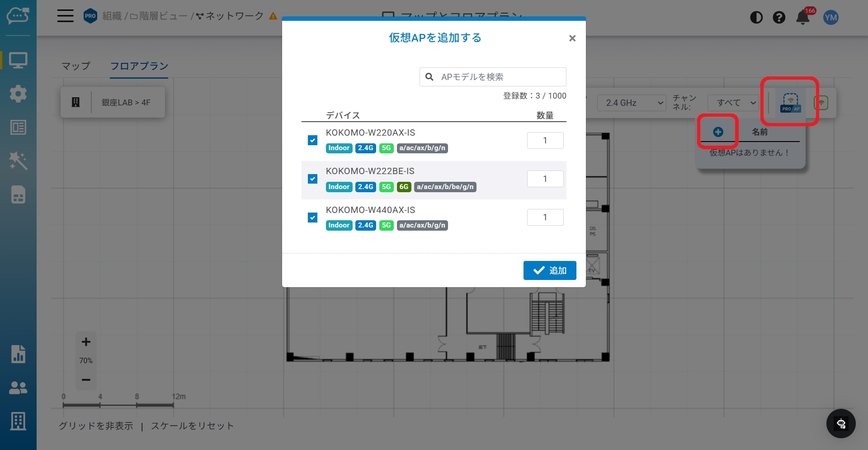Uncheck the KOKOMO-W222BE-IS checkbox
868x450 pixels.
tap(312, 179)
